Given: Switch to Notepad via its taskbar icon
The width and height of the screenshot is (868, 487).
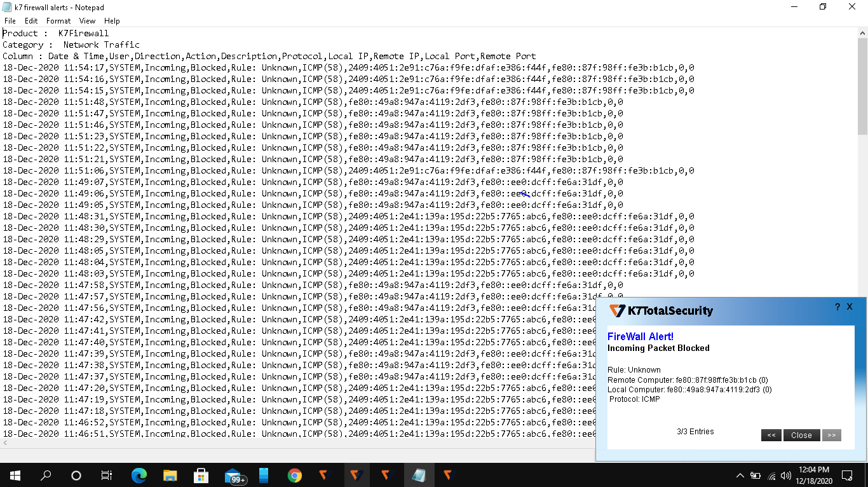Looking at the screenshot, I should [x=419, y=475].
